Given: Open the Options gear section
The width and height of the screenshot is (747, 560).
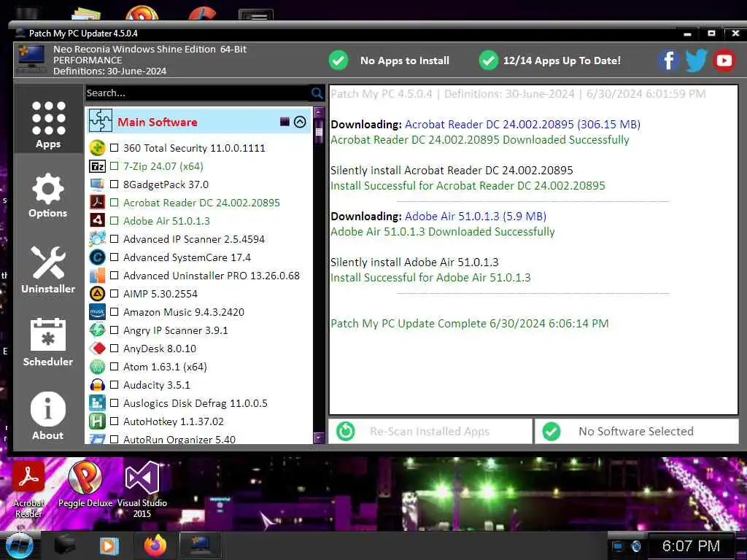Looking at the screenshot, I should [48, 195].
